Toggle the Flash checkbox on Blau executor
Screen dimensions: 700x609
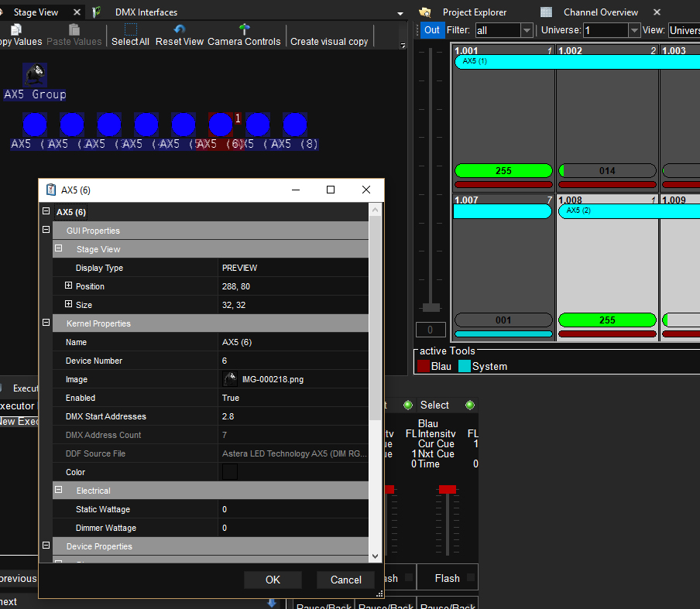(x=472, y=578)
